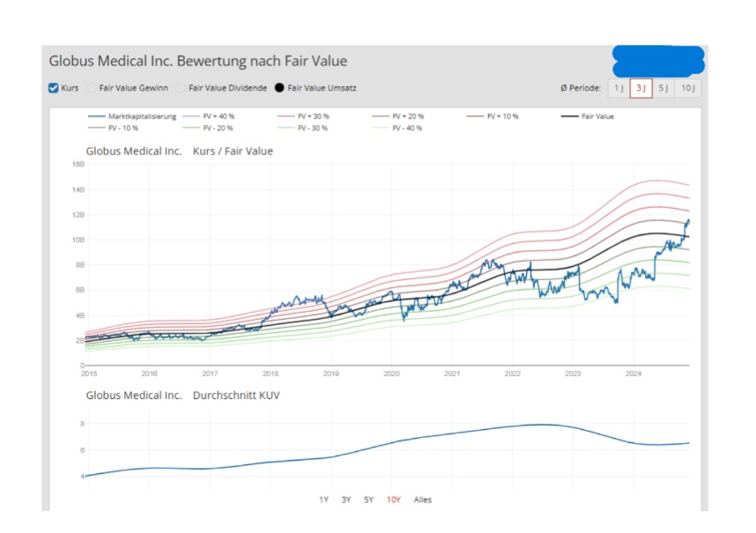Set average period to 5 J
The image size is (756, 533).
coord(663,88)
